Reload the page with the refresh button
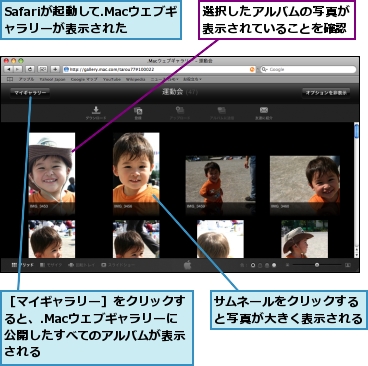368x366 pixels. coord(30,69)
